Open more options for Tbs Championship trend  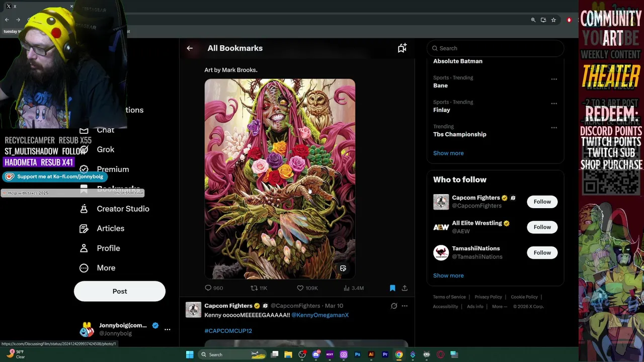(x=554, y=128)
